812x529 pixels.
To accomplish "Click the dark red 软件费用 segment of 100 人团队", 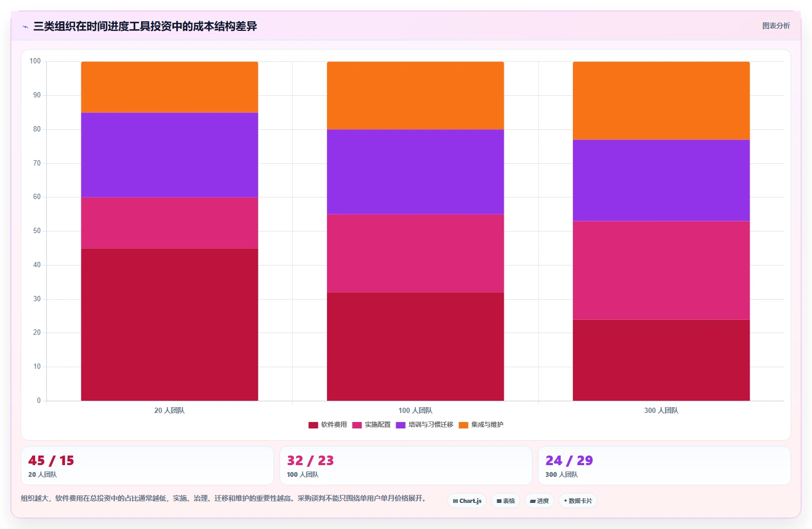I will [x=415, y=346].
